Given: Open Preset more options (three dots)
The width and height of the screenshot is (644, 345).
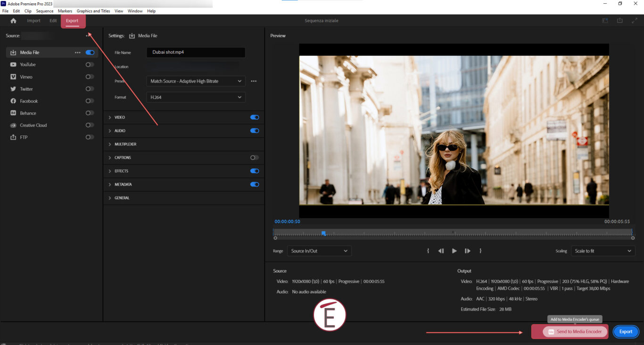Looking at the screenshot, I should [254, 81].
